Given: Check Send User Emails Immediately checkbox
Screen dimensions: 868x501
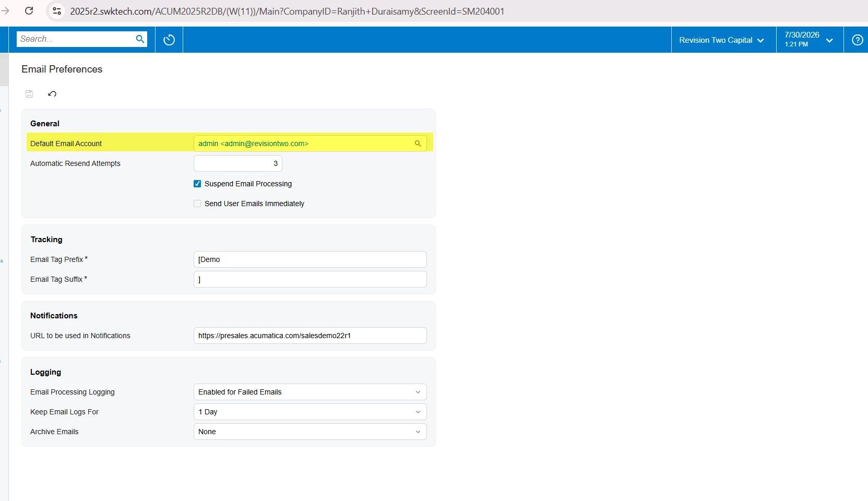Looking at the screenshot, I should [x=197, y=204].
